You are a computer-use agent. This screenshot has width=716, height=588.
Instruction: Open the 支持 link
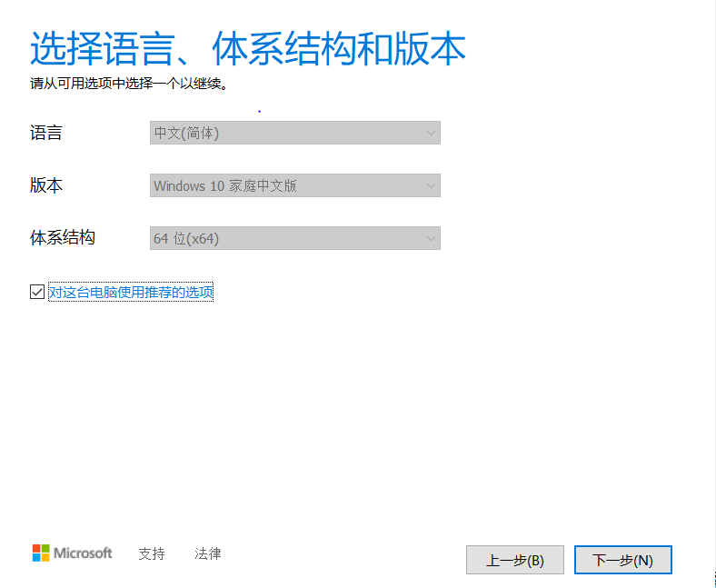(x=152, y=553)
